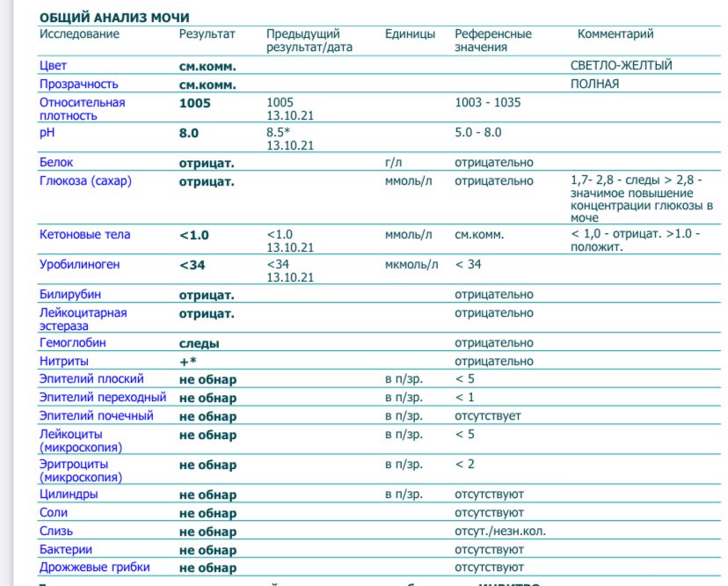The height and width of the screenshot is (586, 728).
Task: Click the "+*" nitrites result
Action: tap(187, 362)
